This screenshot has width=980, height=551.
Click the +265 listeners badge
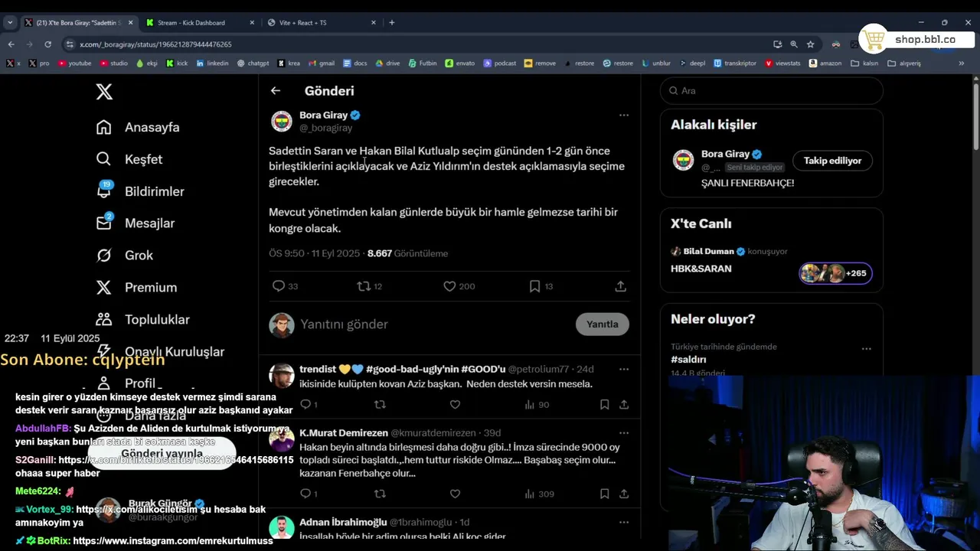[x=835, y=273]
